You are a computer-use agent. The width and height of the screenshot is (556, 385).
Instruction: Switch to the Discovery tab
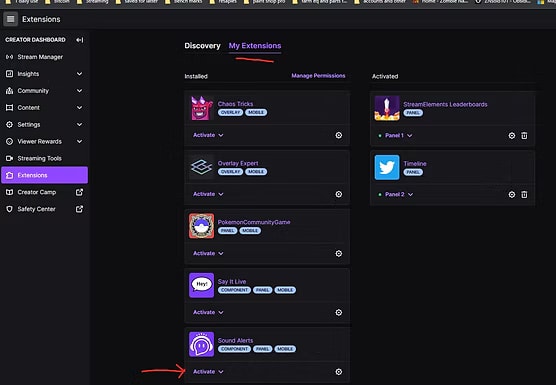click(x=202, y=46)
